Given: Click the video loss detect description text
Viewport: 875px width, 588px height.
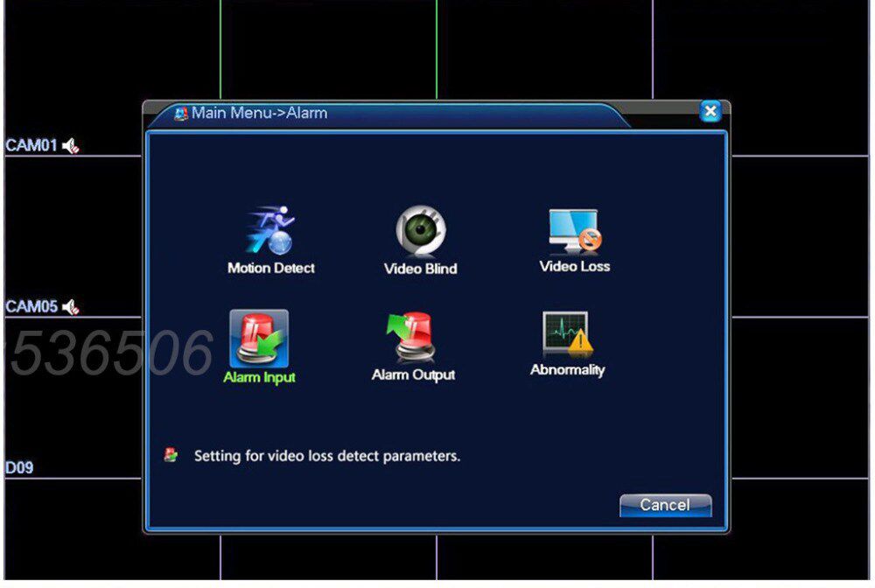Looking at the screenshot, I should [x=327, y=456].
